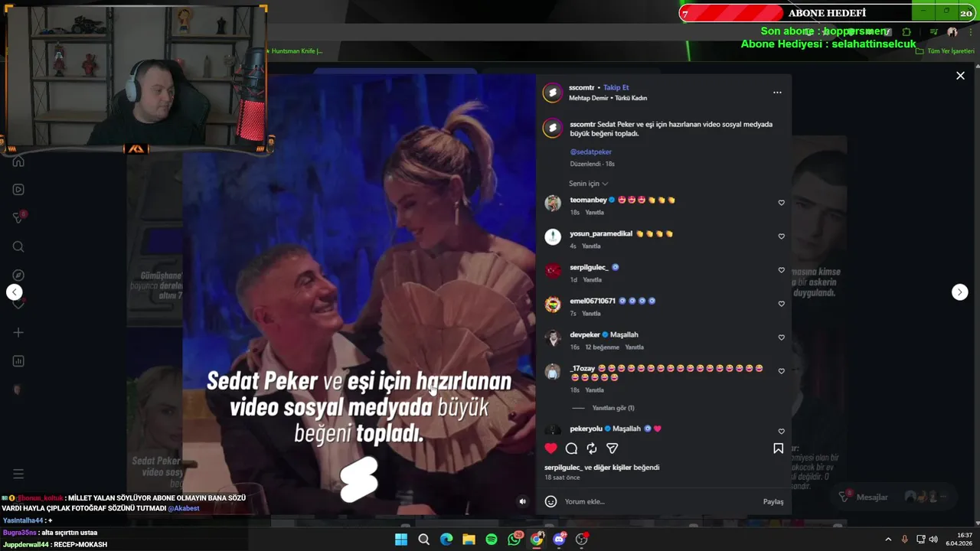980x551 pixels.
Task: Reply to teomanbey's comment with Yanıtla
Action: pyautogui.click(x=594, y=212)
